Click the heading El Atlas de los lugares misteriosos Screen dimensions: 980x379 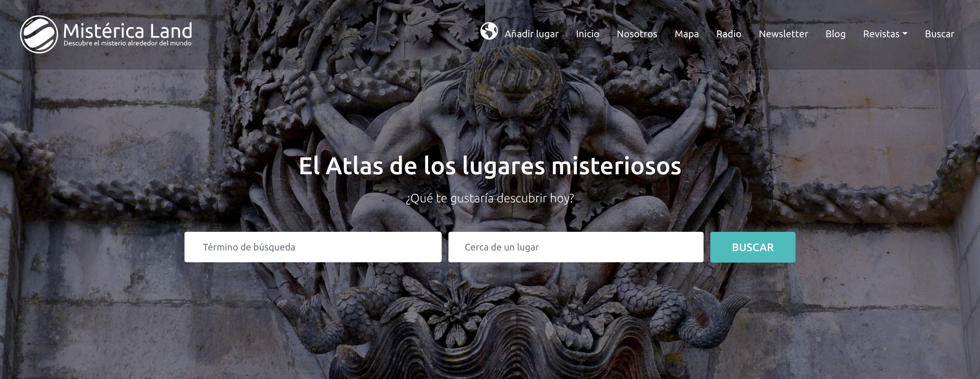click(490, 166)
